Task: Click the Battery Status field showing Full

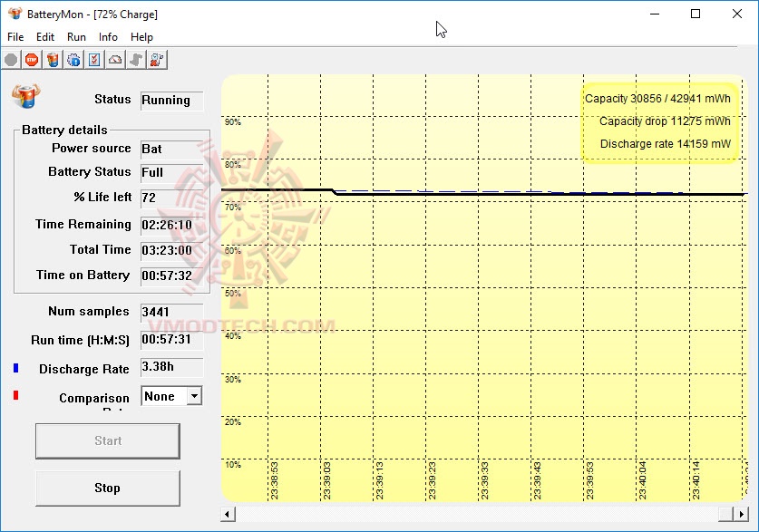Action: click(x=171, y=173)
